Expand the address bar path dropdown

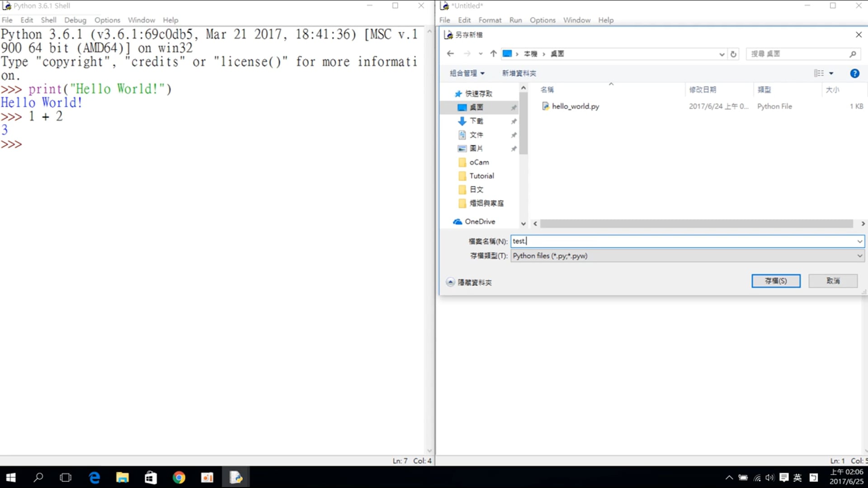point(722,54)
